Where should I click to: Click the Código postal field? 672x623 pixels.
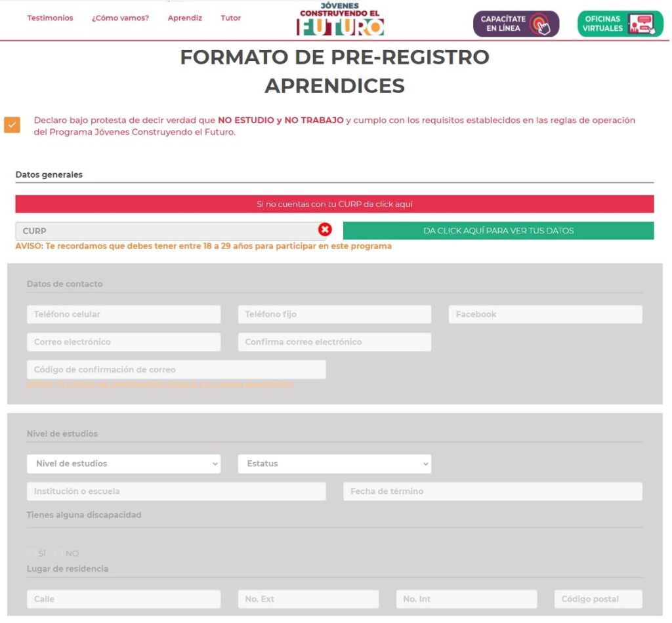point(598,599)
